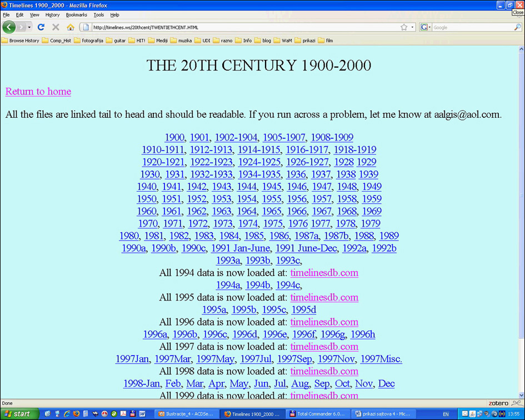
Task: Open the Bookmarks menu
Action: (76, 15)
